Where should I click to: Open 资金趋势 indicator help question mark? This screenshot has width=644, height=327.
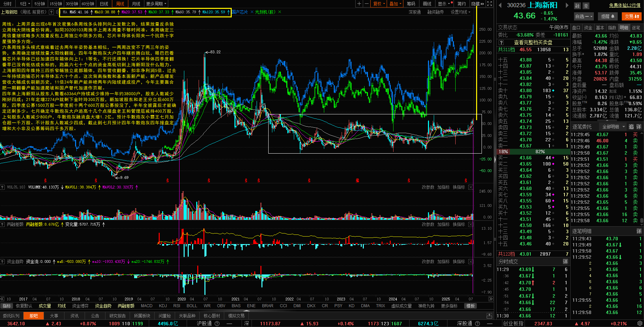pyautogui.click(x=3, y=261)
